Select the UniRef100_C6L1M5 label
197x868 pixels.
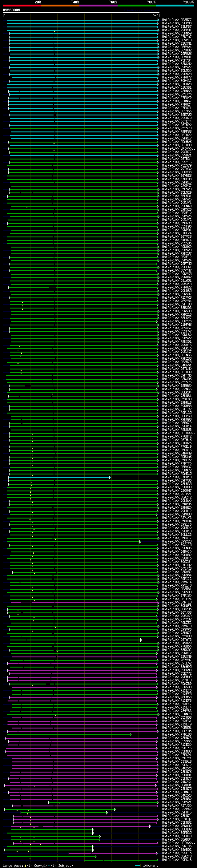[x=177, y=731]
